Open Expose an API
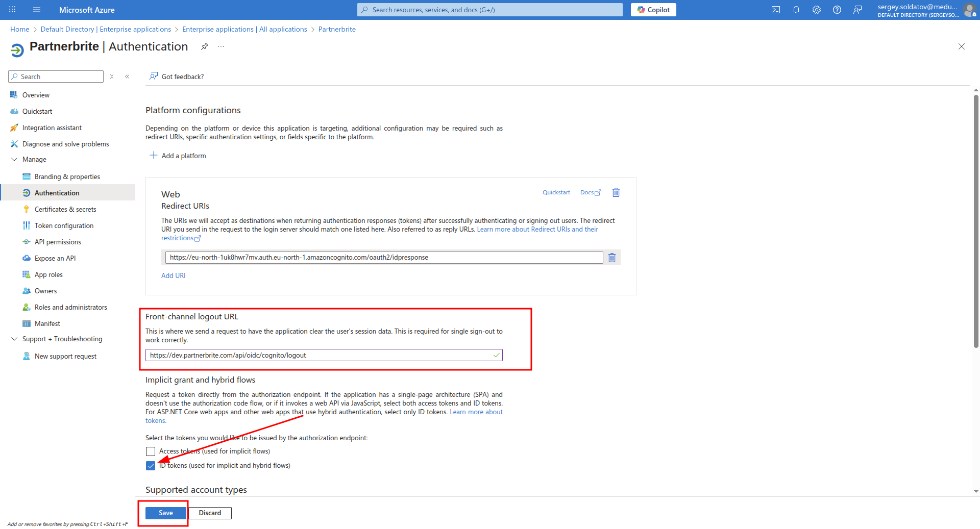 tap(55, 258)
